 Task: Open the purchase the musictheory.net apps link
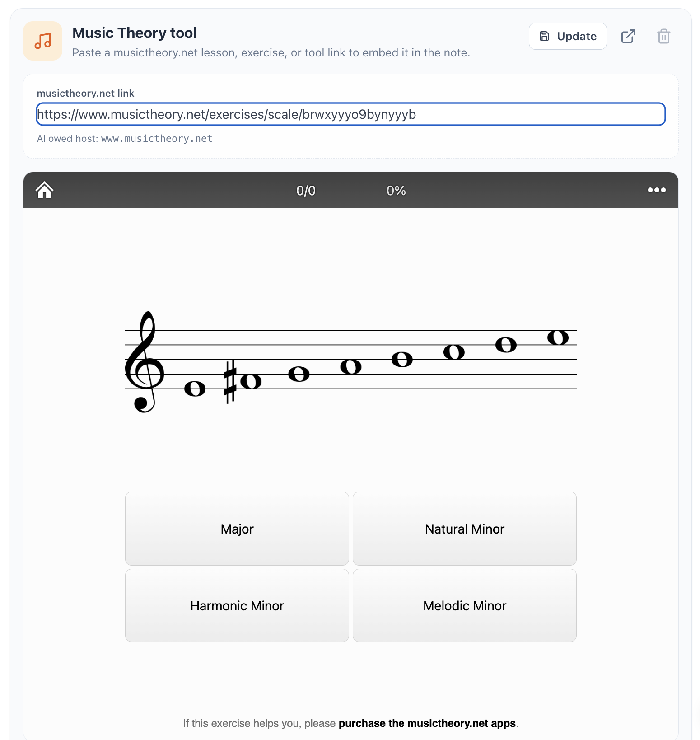[x=427, y=723]
